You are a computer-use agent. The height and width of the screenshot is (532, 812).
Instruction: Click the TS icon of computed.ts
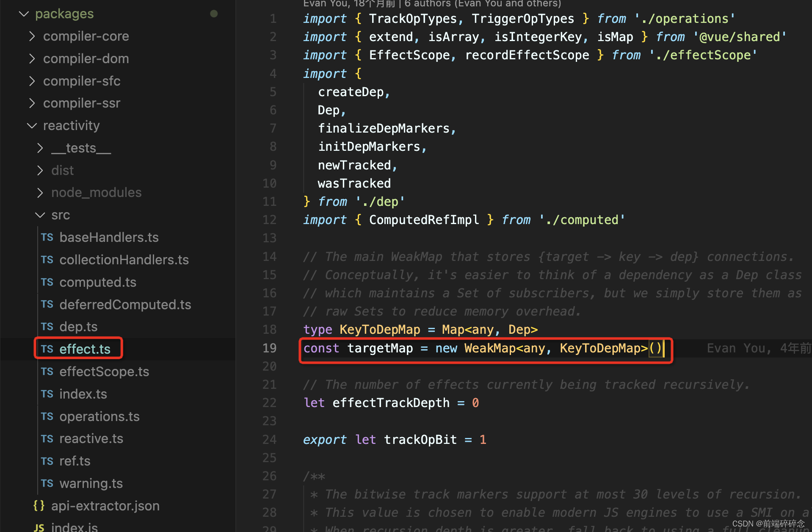(47, 283)
